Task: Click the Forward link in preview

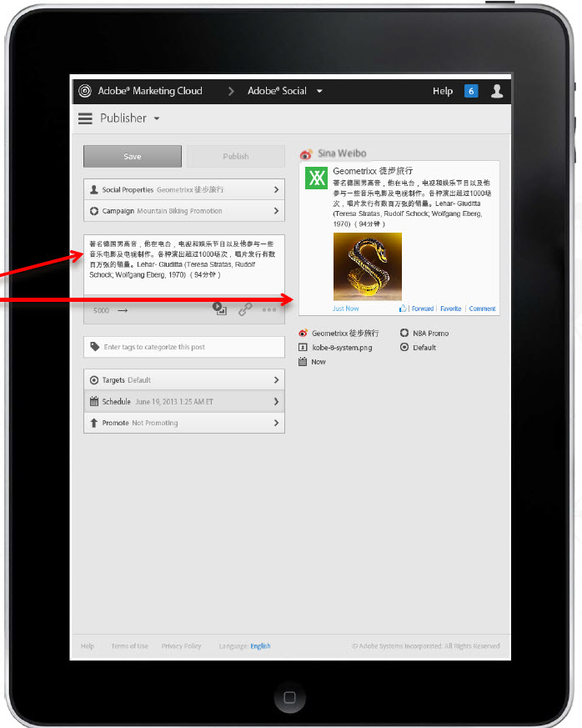Action: 423,309
